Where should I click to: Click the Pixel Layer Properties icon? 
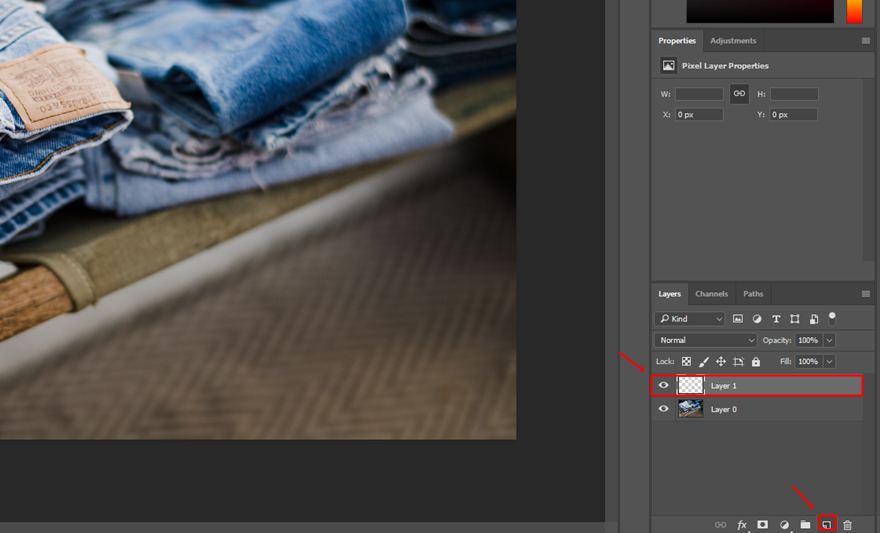pos(668,66)
